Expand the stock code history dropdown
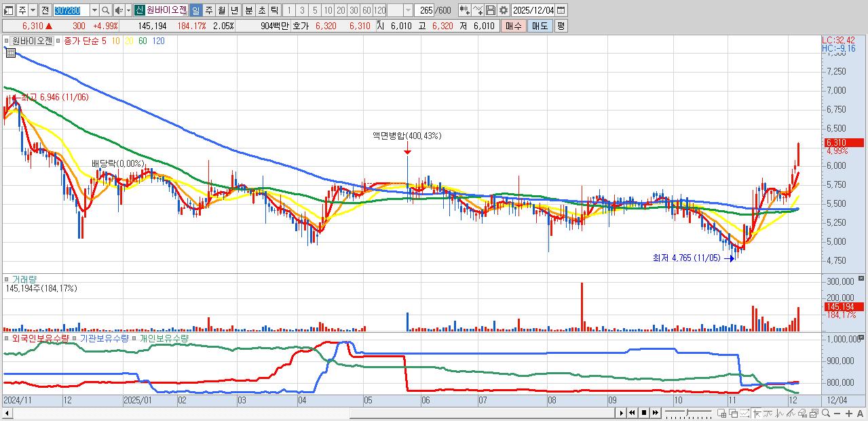 [94, 10]
